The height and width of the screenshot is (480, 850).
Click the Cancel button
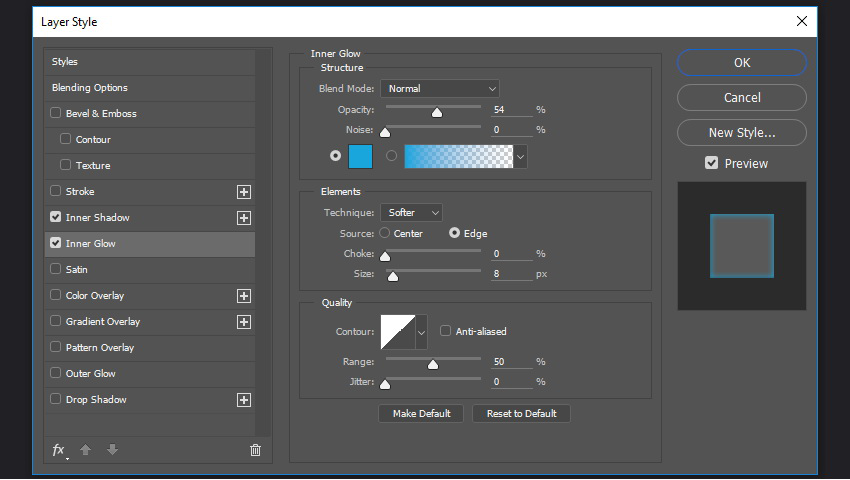(742, 98)
